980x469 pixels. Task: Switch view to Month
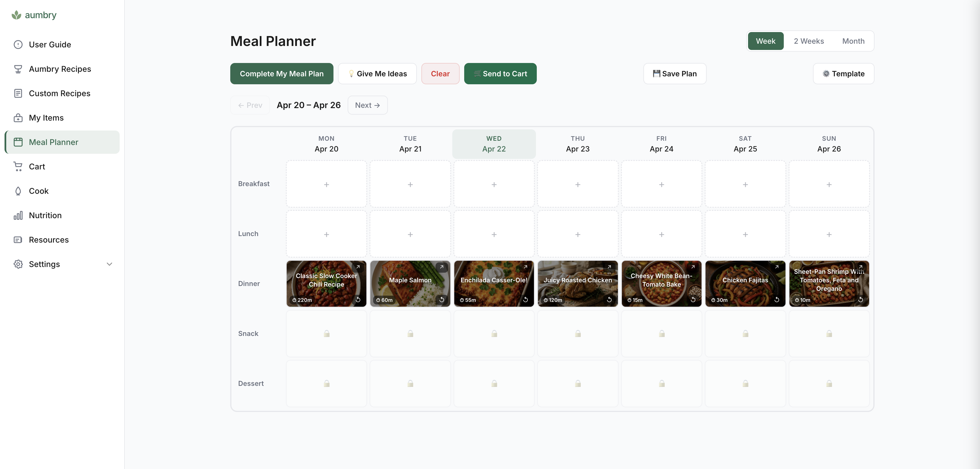(853, 41)
